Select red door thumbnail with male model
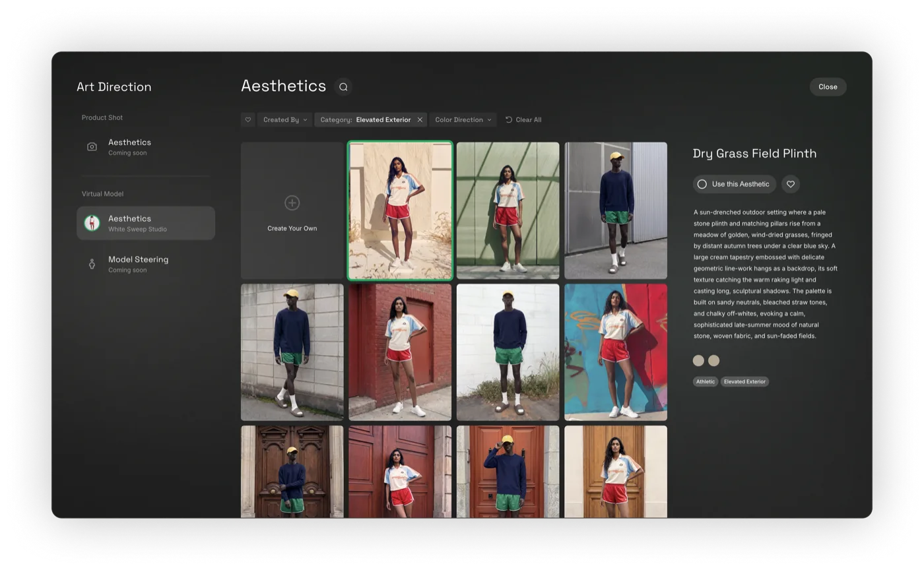This screenshot has height=570, width=924. click(508, 472)
